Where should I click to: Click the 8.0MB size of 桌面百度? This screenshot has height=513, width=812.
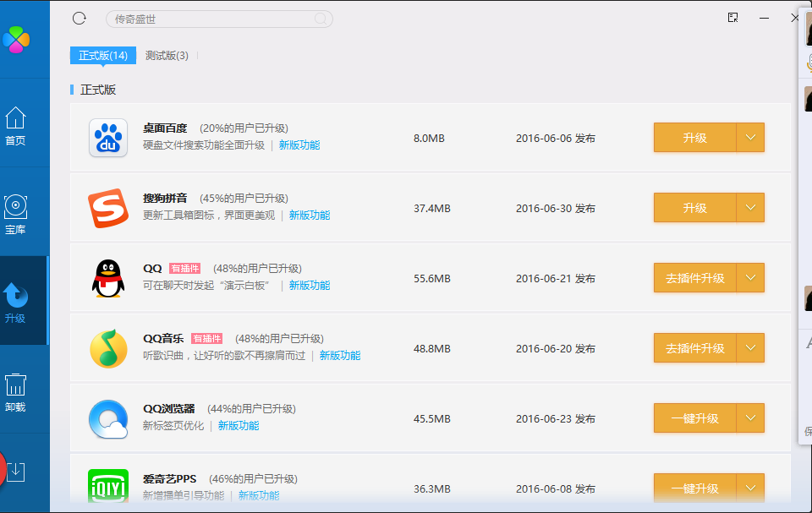(430, 139)
